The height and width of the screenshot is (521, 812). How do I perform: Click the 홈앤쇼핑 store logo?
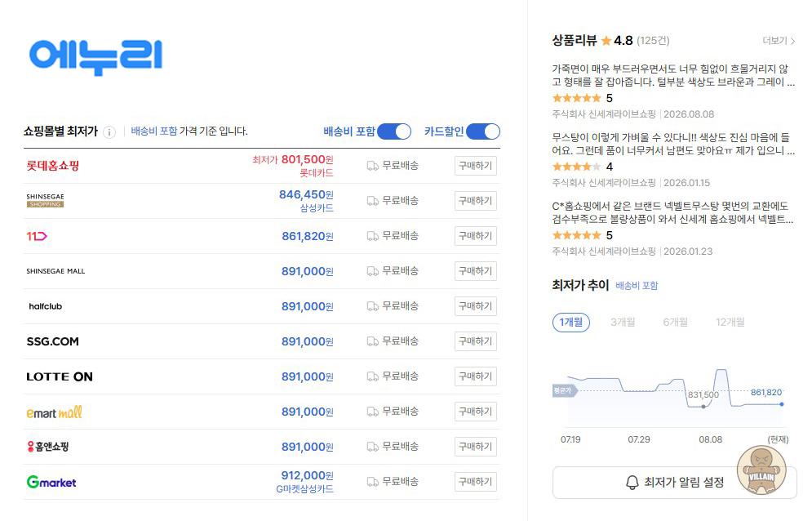[47, 447]
